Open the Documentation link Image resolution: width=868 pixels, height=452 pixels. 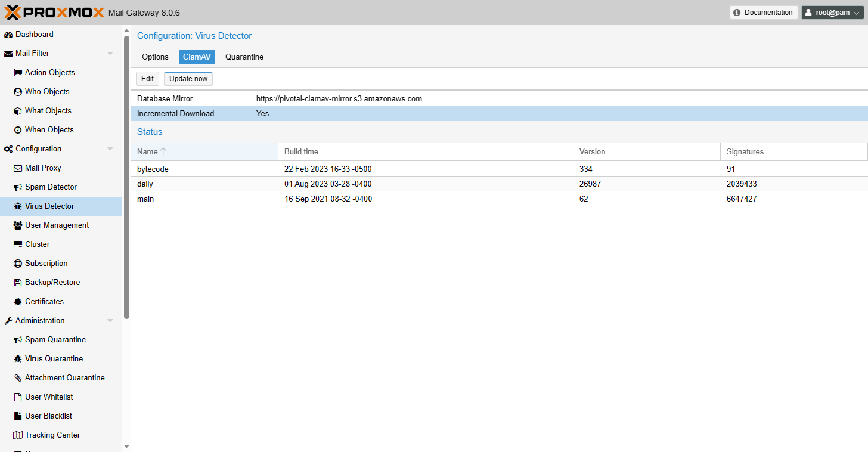[764, 13]
